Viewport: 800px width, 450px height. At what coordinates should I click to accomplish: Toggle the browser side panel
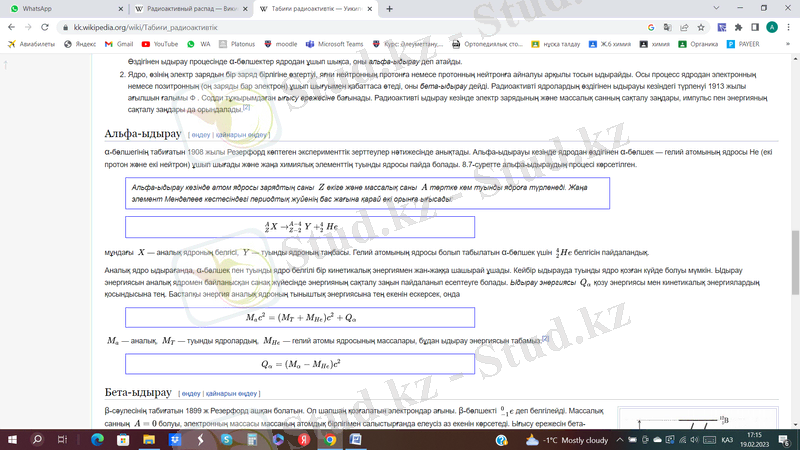coord(755,28)
